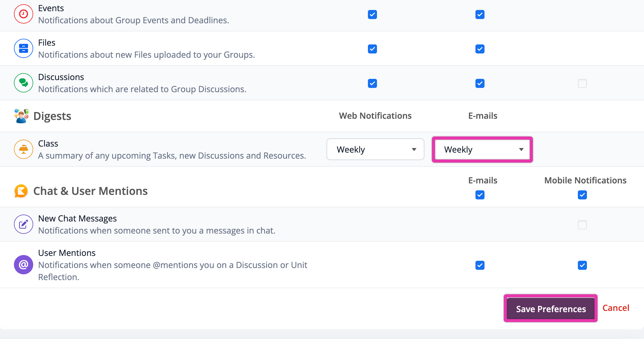This screenshot has height=339, width=644.
Task: Enable New Chat Messages mobile checkbox
Action: coord(582,225)
